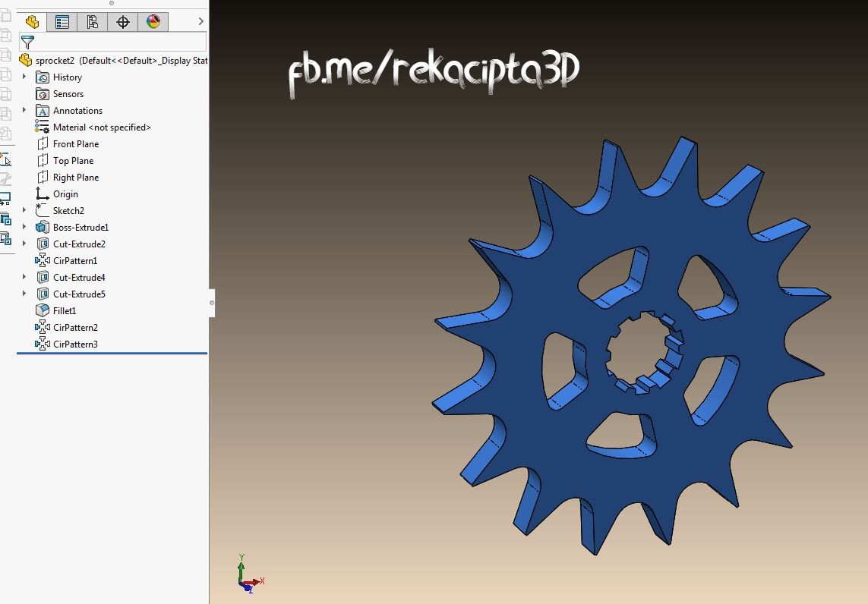This screenshot has height=604, width=868.
Task: Select the Annotations label
Action: [77, 111]
